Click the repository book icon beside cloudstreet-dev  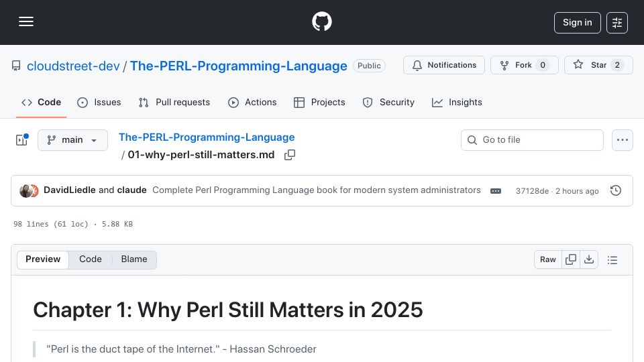point(16,66)
